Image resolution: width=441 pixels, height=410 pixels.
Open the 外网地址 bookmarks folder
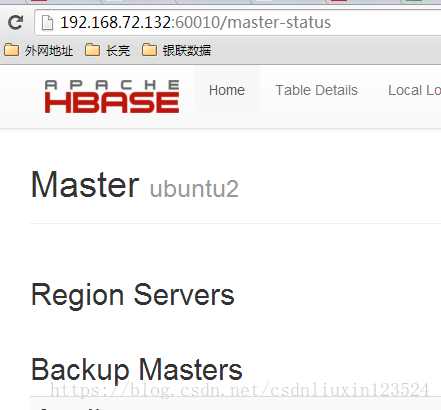(x=38, y=51)
